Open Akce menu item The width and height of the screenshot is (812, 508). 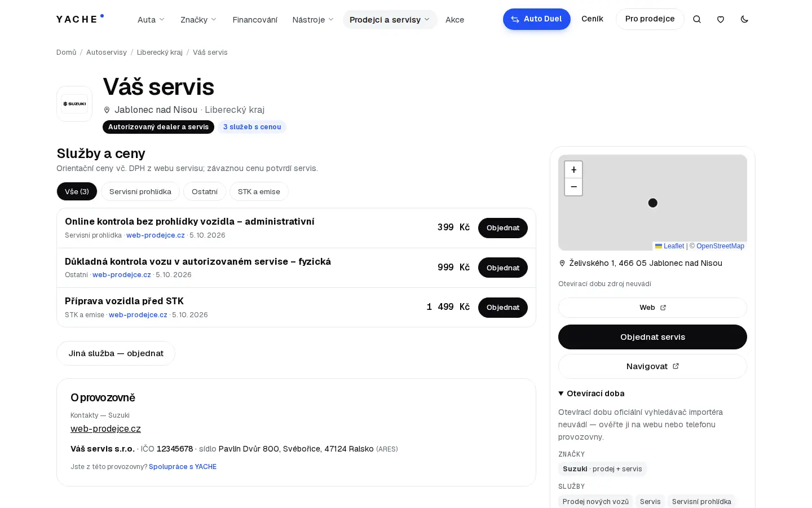(x=454, y=19)
